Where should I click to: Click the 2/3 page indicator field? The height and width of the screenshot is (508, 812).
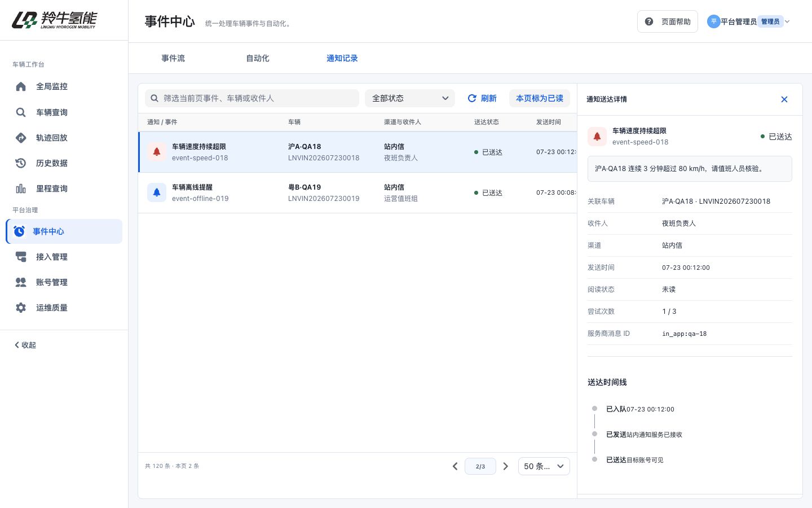(480, 466)
